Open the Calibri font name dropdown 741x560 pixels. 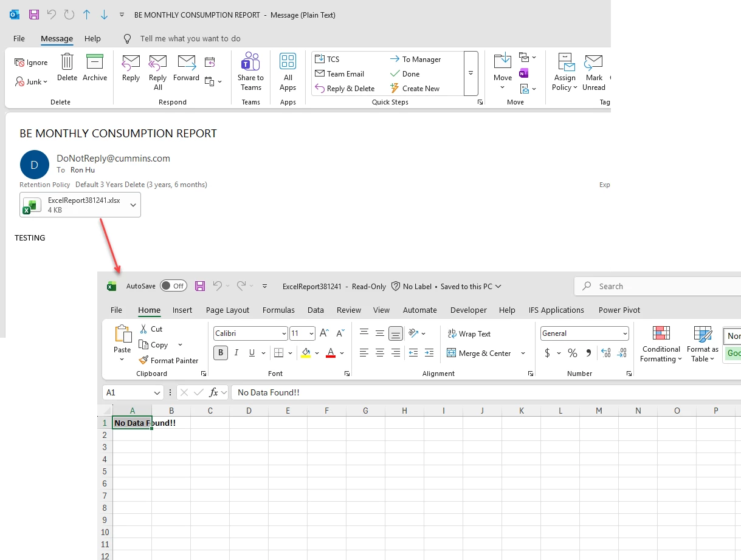point(284,333)
